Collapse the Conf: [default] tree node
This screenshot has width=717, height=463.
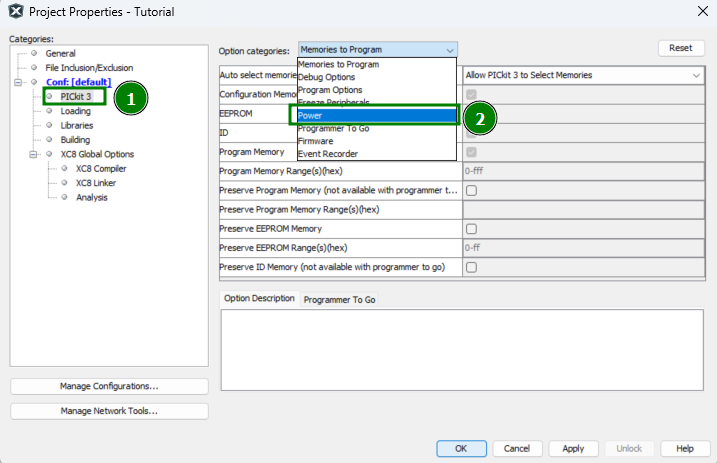click(18, 82)
